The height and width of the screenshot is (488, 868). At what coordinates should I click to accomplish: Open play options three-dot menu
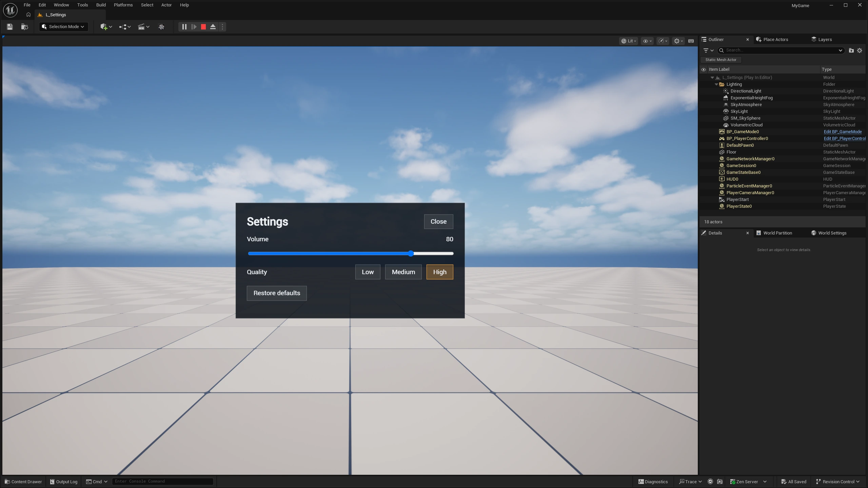(x=222, y=27)
